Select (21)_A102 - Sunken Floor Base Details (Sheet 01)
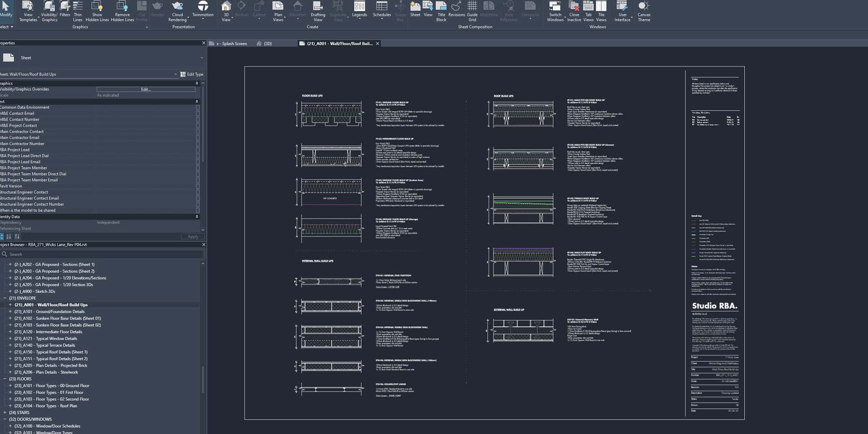This screenshot has height=434, width=868. (58, 318)
